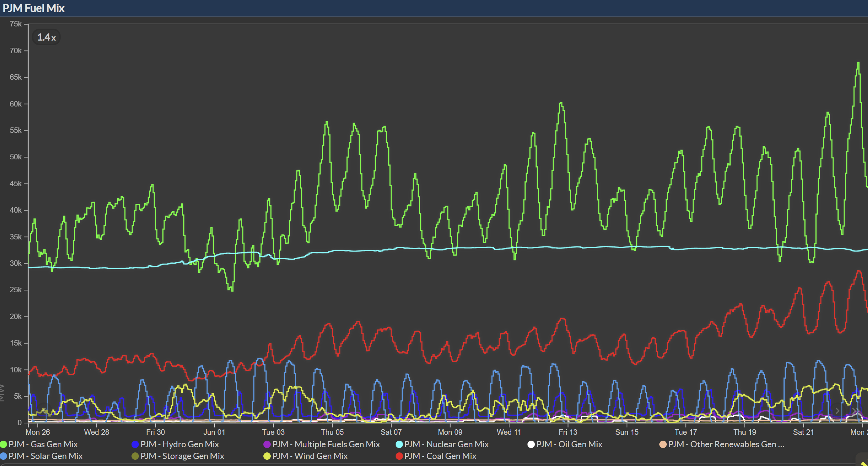
Task: Click the Sun 15 x-axis label
Action: [x=627, y=432]
